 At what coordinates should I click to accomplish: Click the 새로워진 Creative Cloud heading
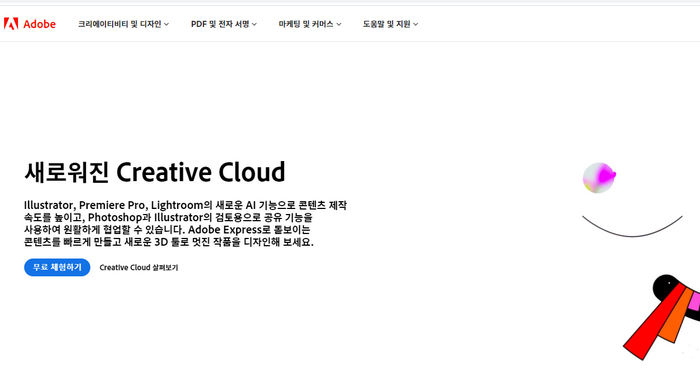[154, 172]
